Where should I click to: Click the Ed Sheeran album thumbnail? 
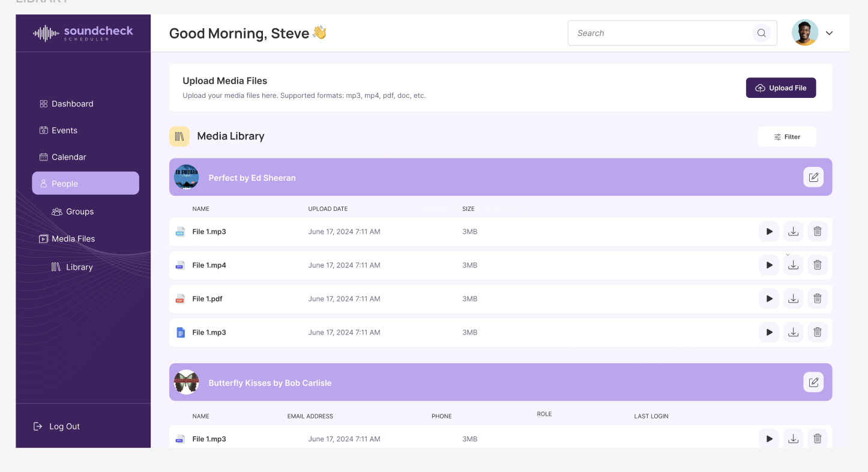click(186, 177)
